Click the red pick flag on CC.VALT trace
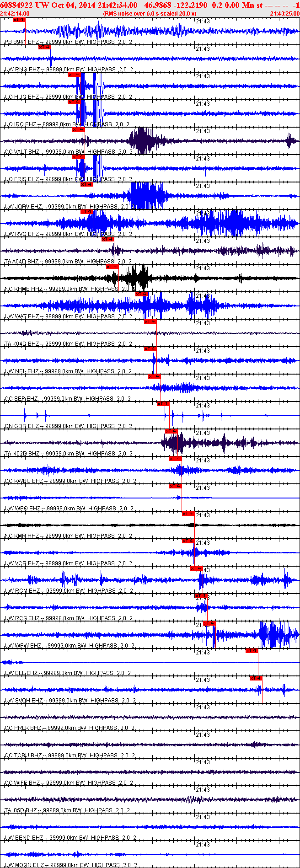This screenshot has height=868, width=300. 79,129
